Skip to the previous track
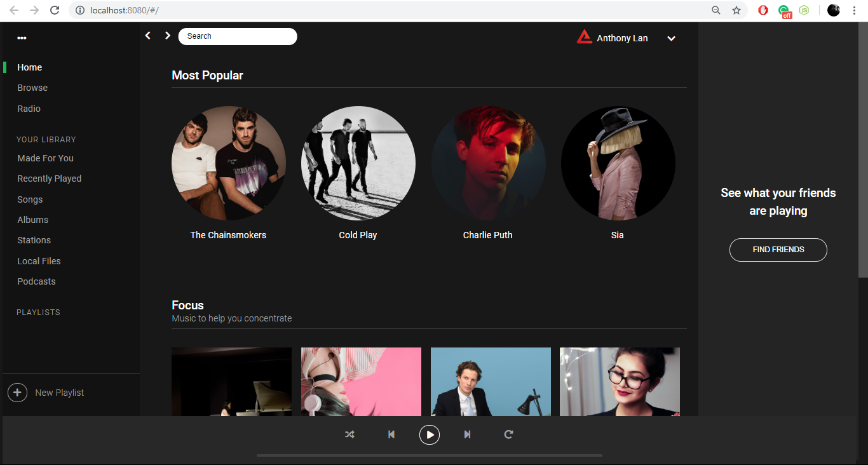 tap(391, 435)
